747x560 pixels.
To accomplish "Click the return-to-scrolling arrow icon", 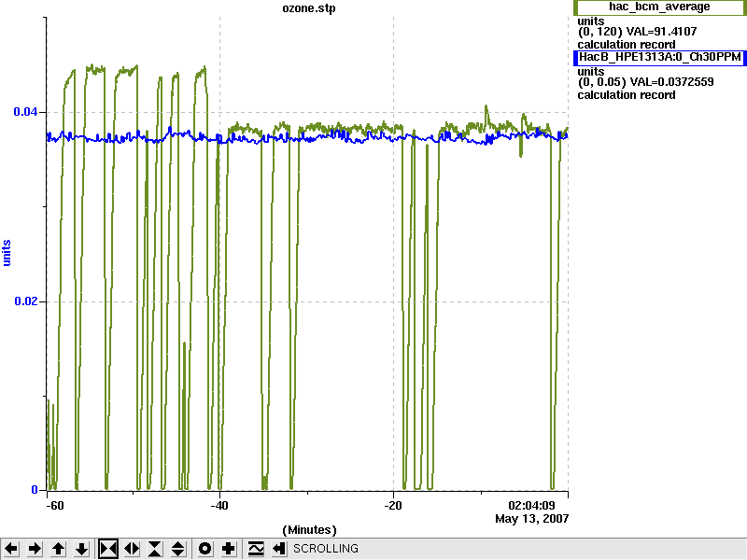I will click(x=279, y=549).
